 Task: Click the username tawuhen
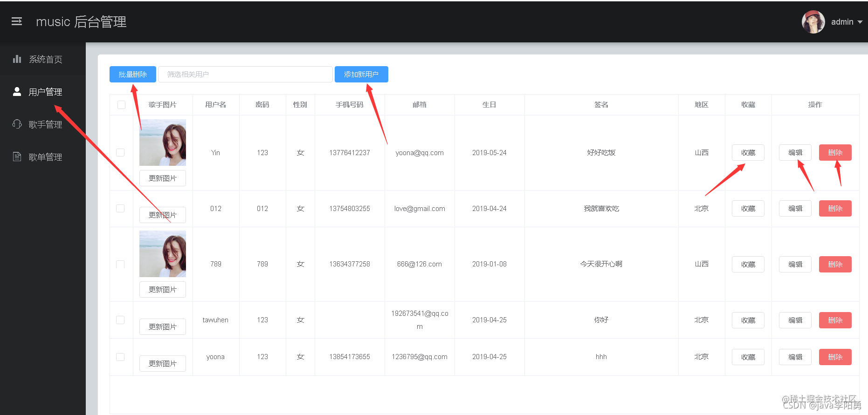point(215,320)
